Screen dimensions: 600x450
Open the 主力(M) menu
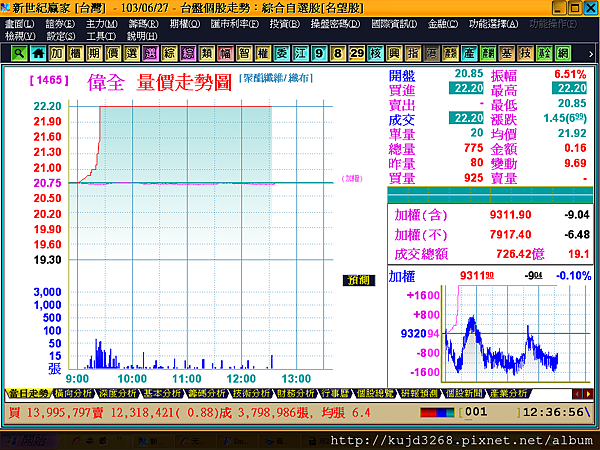(x=101, y=24)
